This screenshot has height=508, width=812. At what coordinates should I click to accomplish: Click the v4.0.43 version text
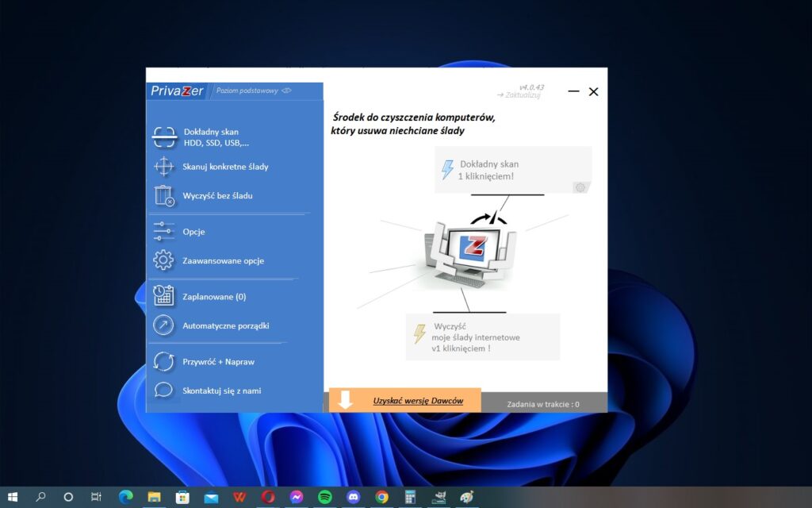click(x=532, y=87)
